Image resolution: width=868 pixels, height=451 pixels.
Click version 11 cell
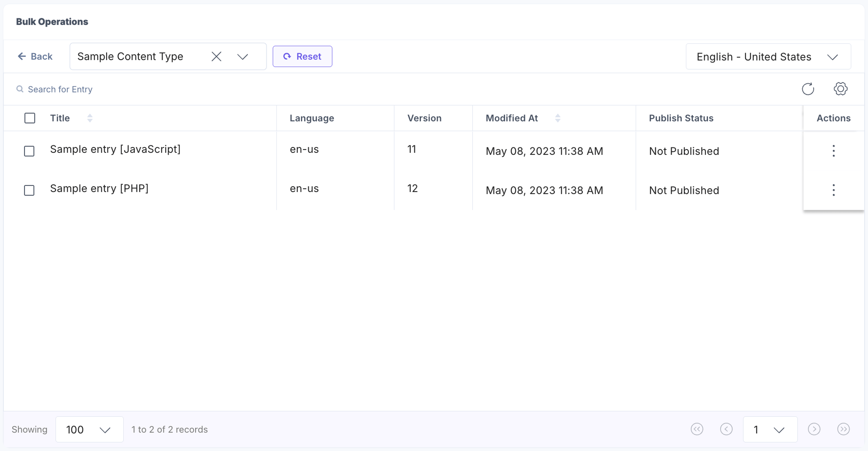(411, 149)
